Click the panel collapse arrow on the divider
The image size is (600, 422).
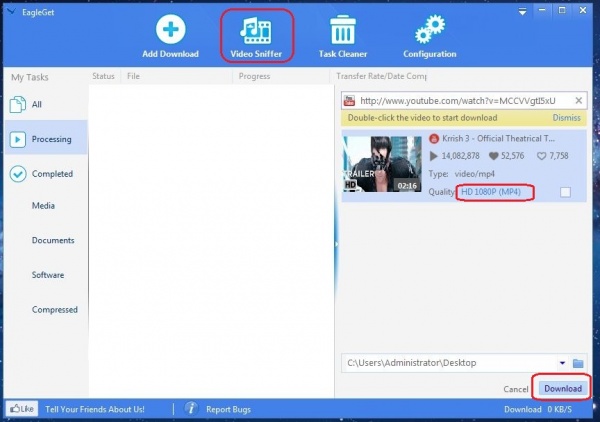coord(336,244)
